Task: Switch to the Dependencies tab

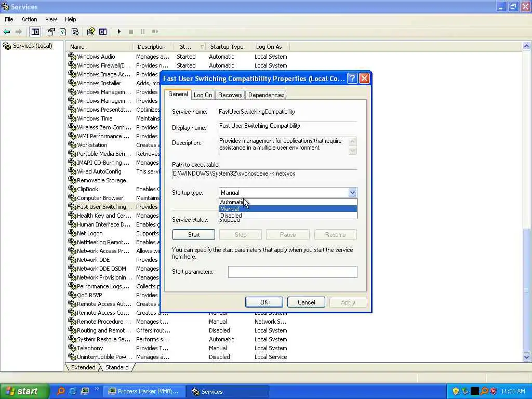Action: pos(266,96)
